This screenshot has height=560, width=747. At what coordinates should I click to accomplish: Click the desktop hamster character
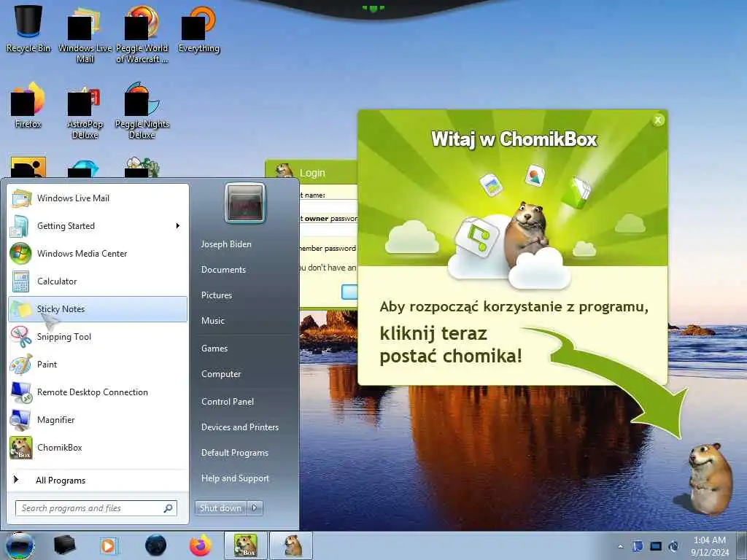pos(711,478)
